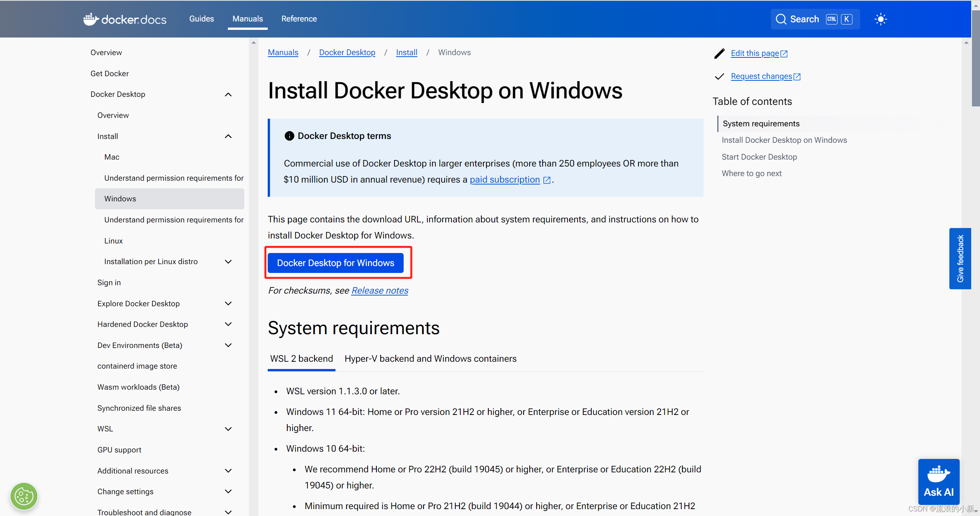Open the Ask AI whale chat
Image resolution: width=980 pixels, height=516 pixels.
click(x=939, y=482)
